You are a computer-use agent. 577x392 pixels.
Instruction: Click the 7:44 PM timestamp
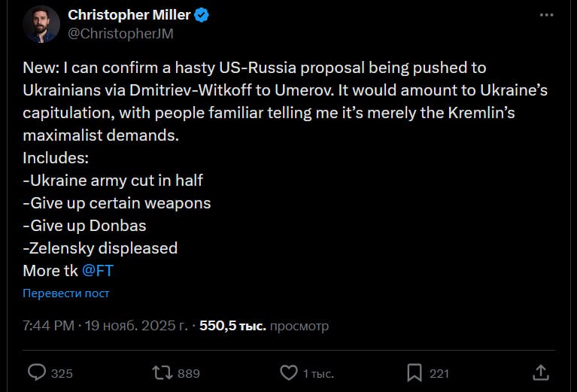48,326
